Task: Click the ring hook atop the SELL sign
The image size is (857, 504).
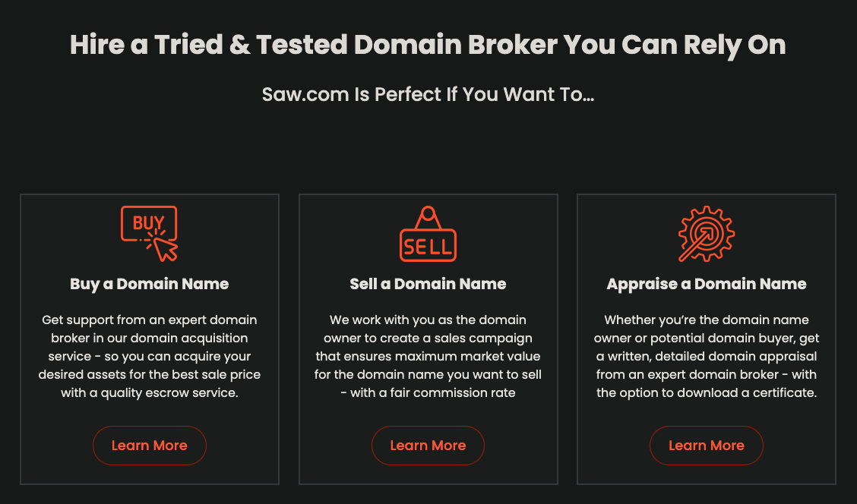Action: (428, 213)
